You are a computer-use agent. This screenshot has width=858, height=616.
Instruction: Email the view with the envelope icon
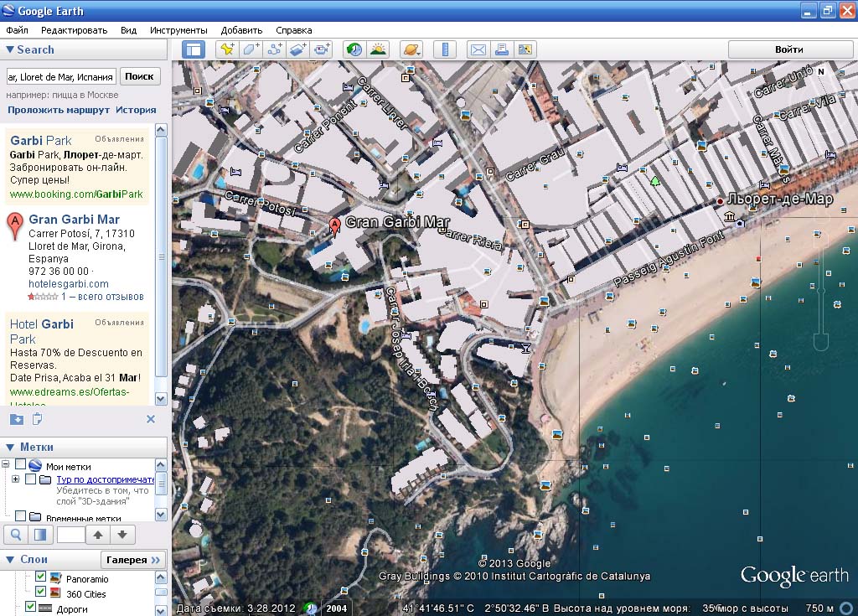coord(478,49)
